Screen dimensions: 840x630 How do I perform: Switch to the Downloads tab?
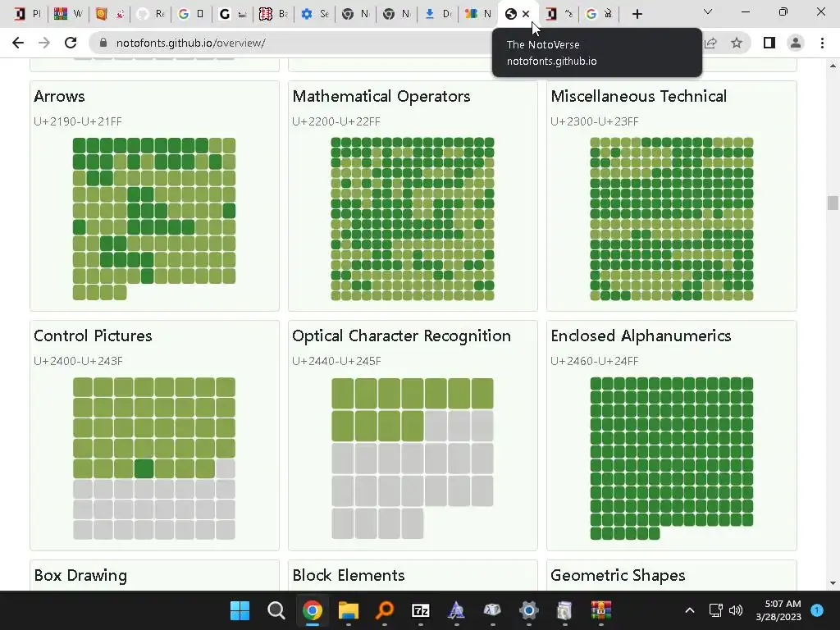438,14
